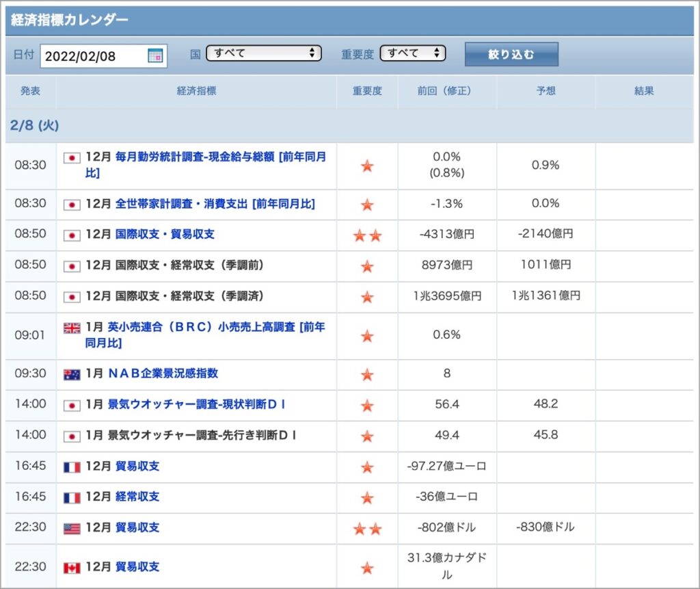Click the French flag beside 12月 経常収支
The image size is (700, 589).
(x=71, y=497)
